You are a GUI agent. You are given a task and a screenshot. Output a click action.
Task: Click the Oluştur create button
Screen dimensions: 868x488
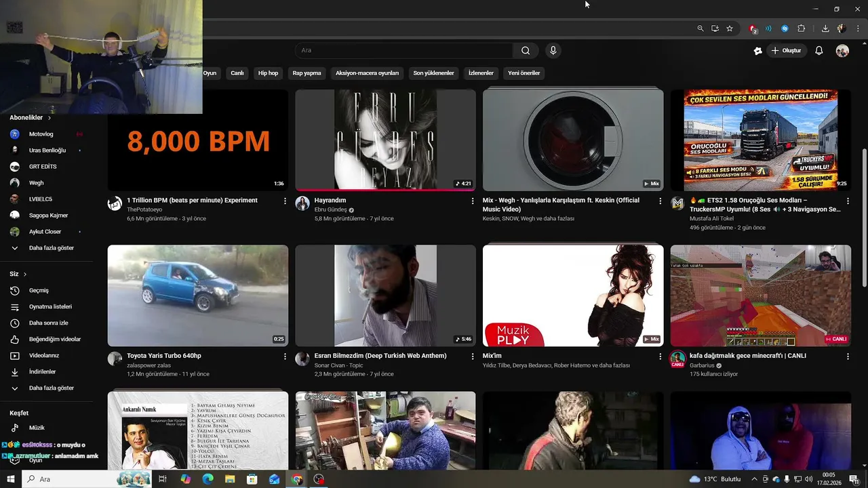click(787, 51)
